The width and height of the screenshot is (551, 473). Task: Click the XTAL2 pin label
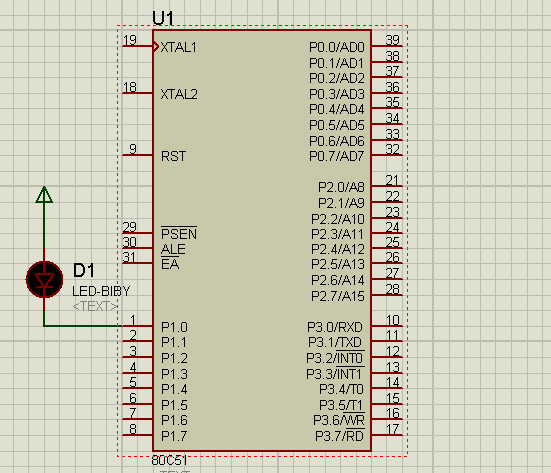pyautogui.click(x=179, y=94)
